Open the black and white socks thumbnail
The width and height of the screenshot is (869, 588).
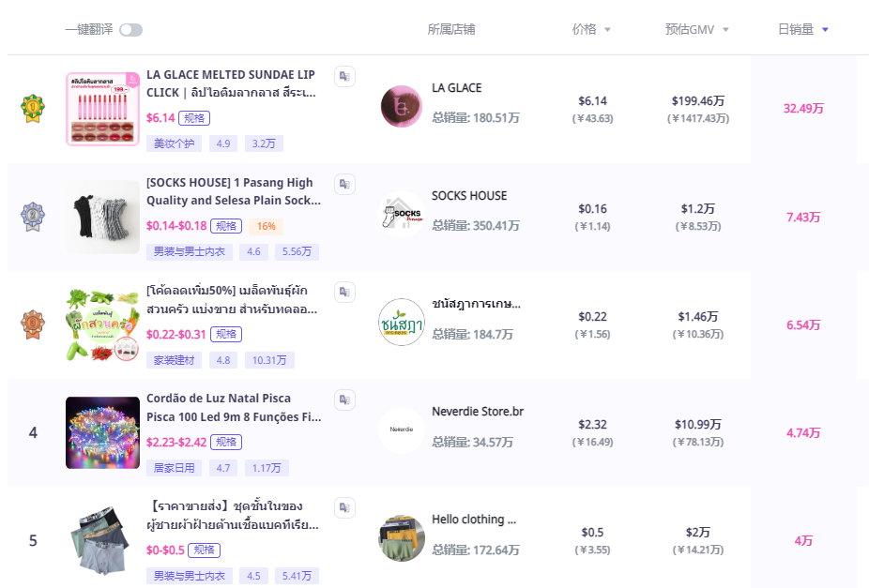(102, 217)
